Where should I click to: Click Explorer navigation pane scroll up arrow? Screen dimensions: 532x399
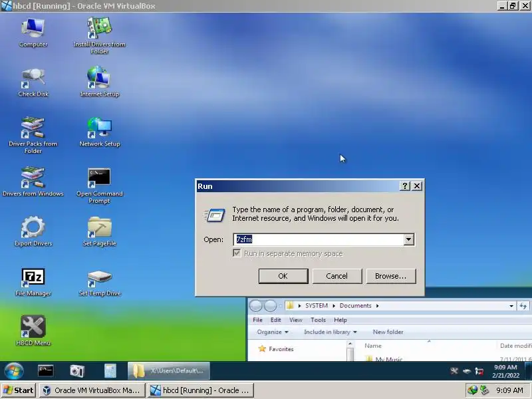(x=350, y=344)
